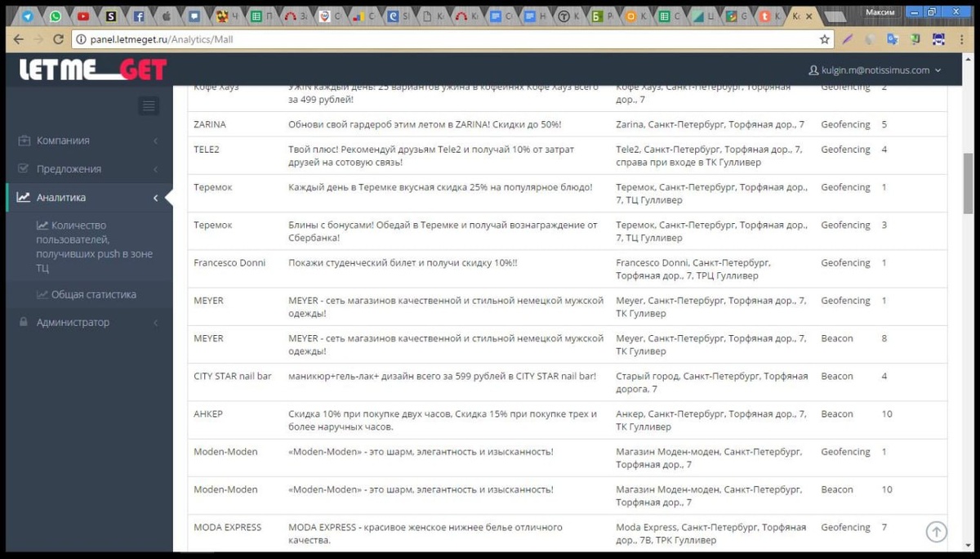The width and height of the screenshot is (980, 559).
Task: Switch to the WhatsApp pinned tab
Action: [x=56, y=16]
